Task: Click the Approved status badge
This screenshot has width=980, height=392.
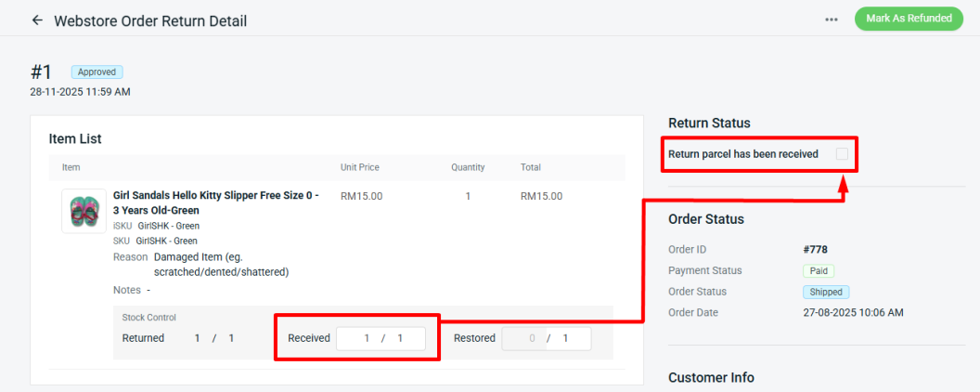Action: pos(97,72)
